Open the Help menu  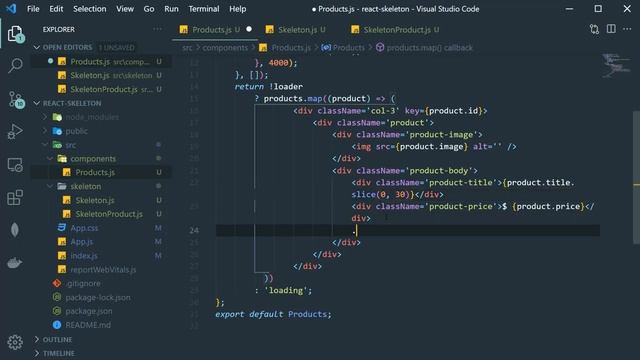point(237,9)
